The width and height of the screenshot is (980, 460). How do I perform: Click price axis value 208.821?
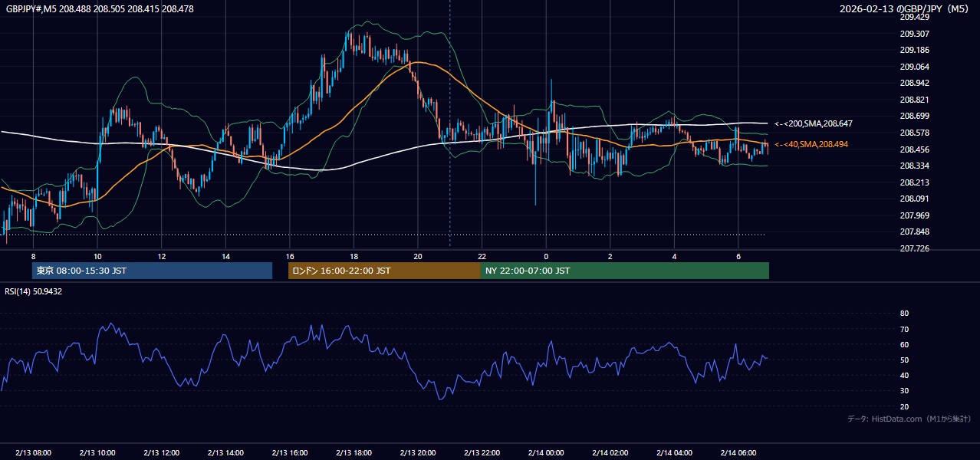coord(914,100)
